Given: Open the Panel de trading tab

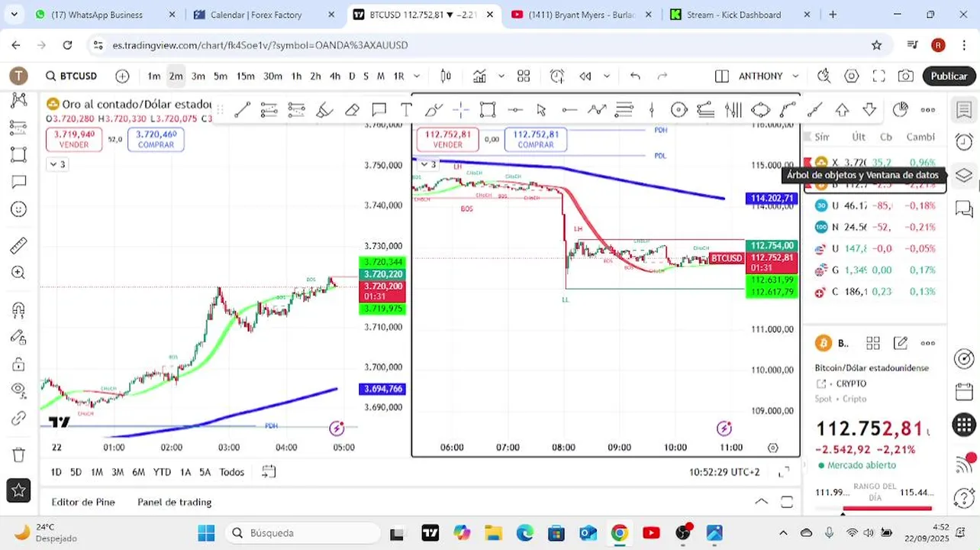Looking at the screenshot, I should [175, 502].
